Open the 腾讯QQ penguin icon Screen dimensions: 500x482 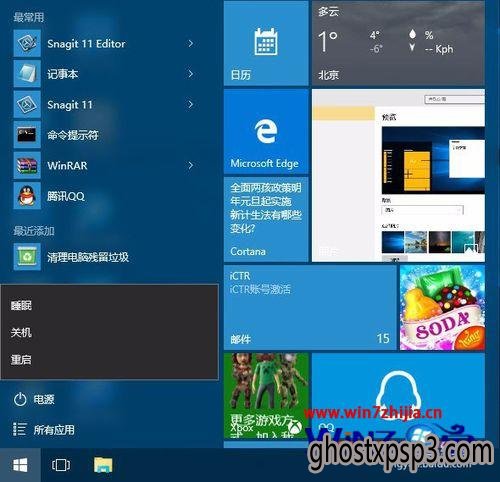pyautogui.click(x=27, y=196)
